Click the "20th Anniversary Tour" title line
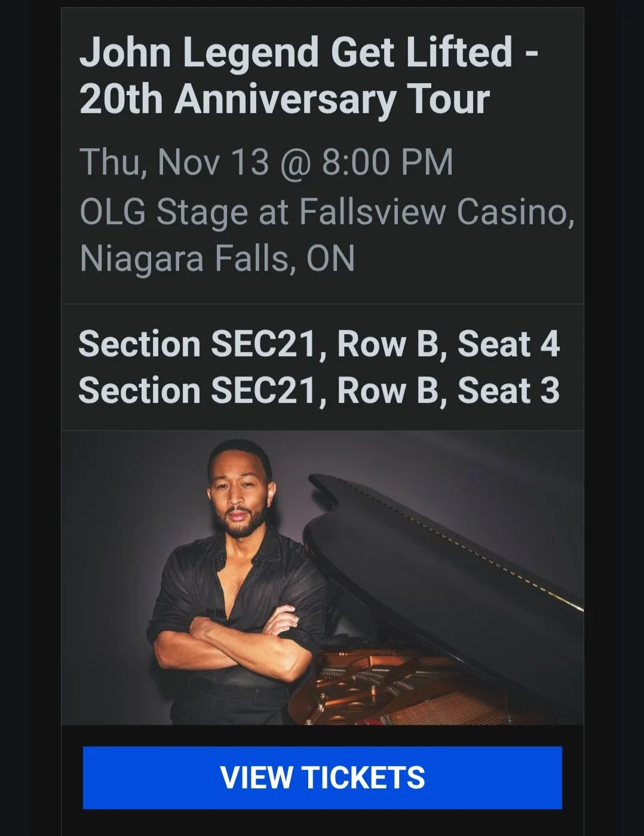Screen dimensions: 644x836 coord(284,99)
